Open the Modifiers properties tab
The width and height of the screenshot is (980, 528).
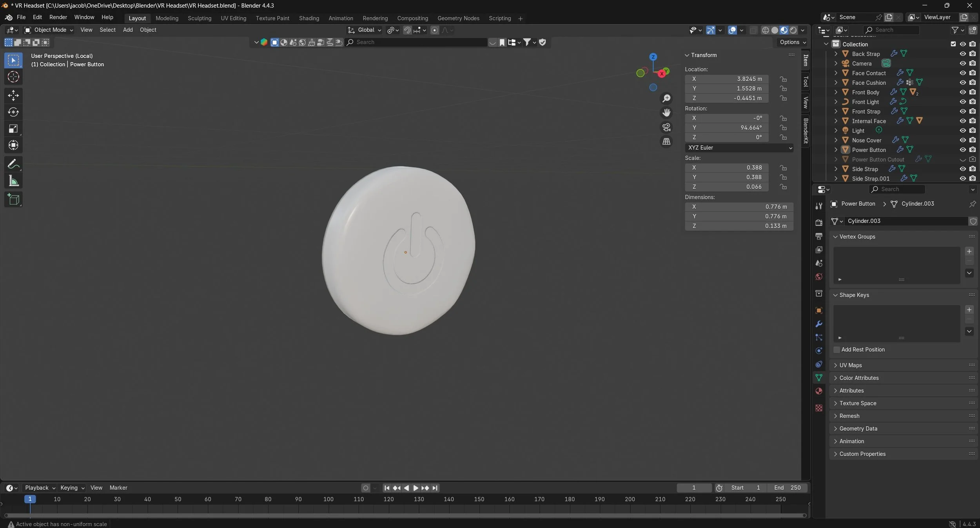(819, 324)
